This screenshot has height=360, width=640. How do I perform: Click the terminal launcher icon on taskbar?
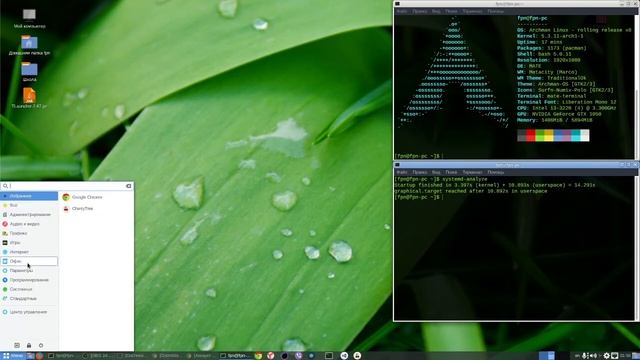coord(329,356)
